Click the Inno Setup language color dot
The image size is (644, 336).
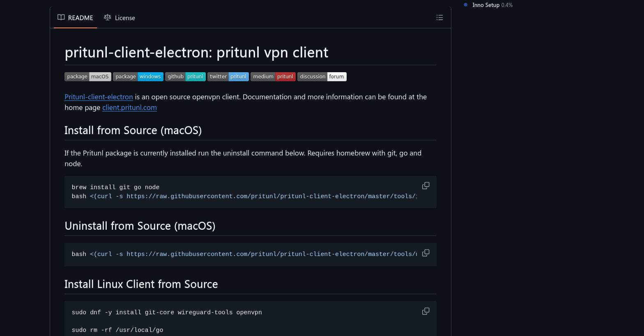(466, 5)
